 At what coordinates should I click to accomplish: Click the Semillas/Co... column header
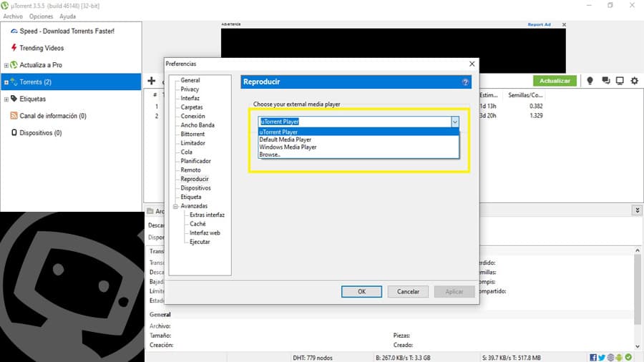tap(525, 95)
